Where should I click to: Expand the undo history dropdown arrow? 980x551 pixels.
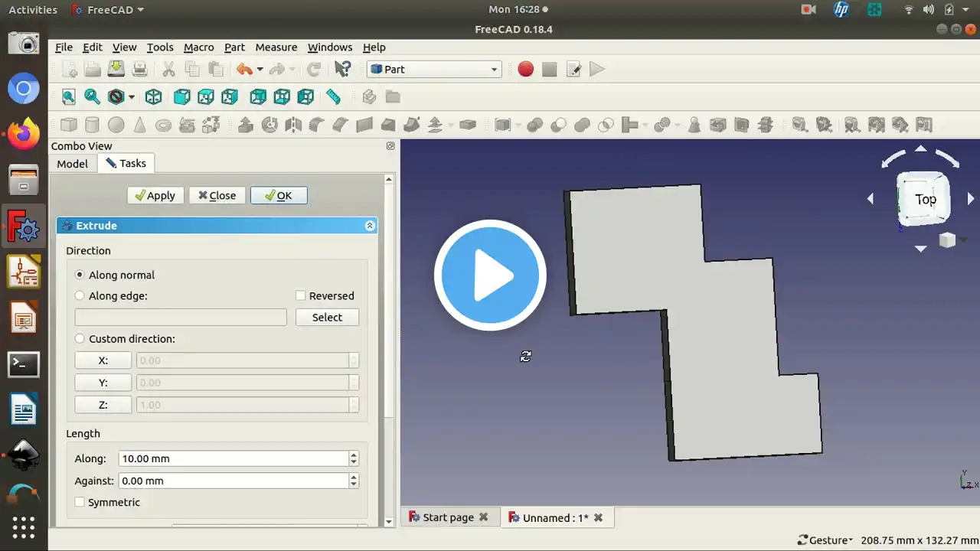point(260,69)
